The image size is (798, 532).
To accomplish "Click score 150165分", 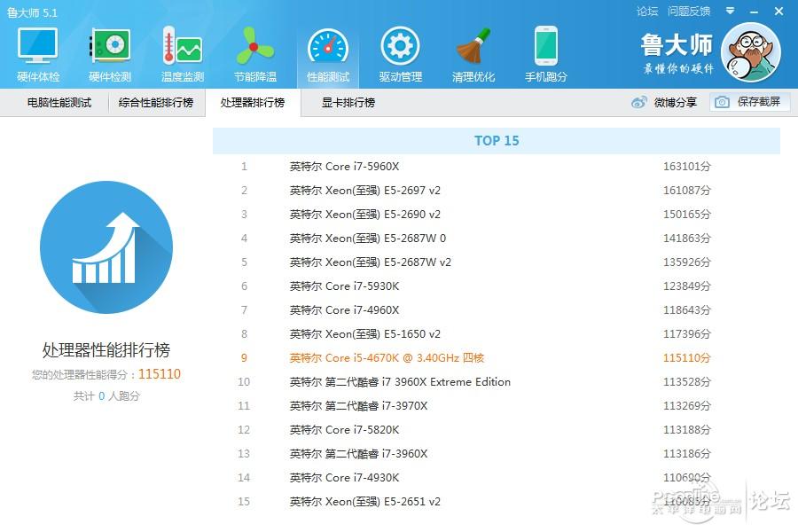I will click(x=686, y=215).
